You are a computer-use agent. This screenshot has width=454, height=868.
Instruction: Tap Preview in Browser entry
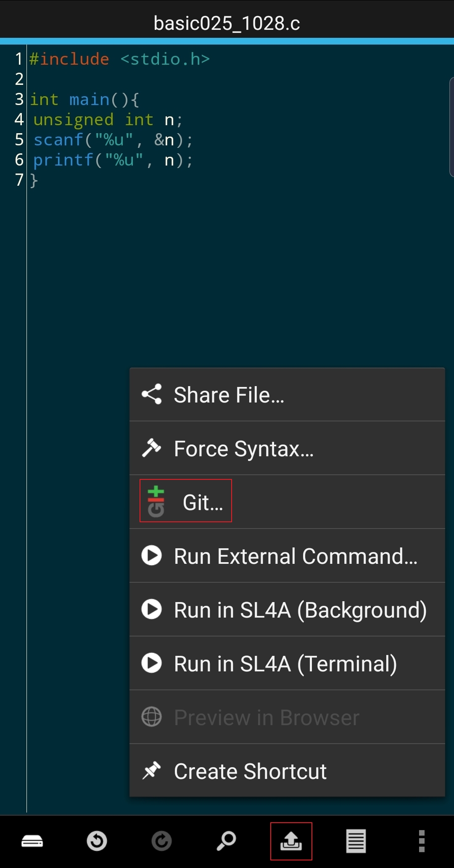287,717
